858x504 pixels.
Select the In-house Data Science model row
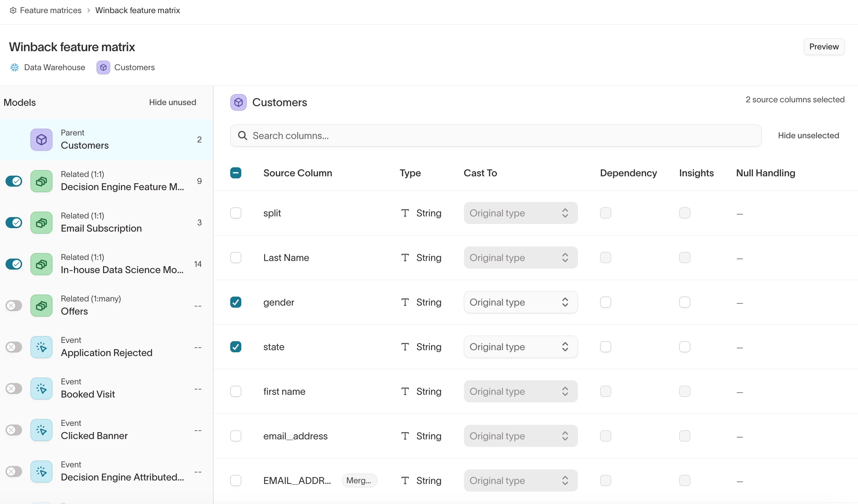tap(106, 264)
